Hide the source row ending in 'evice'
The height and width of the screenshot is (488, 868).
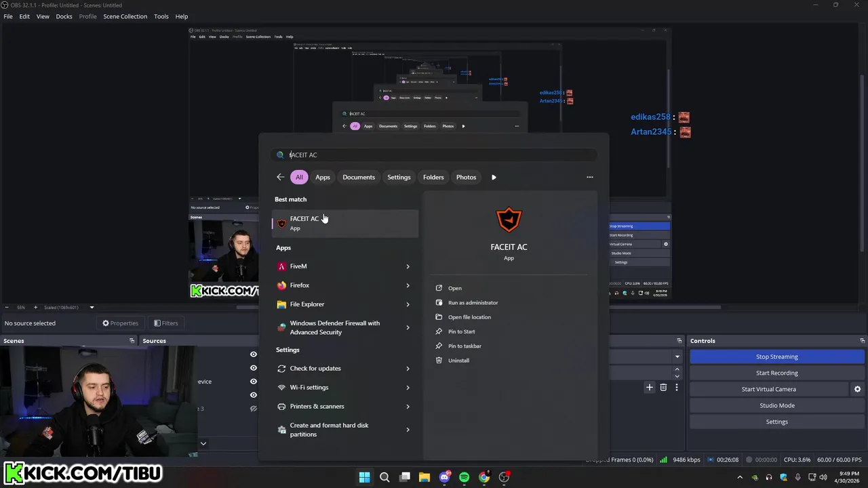pos(254,382)
